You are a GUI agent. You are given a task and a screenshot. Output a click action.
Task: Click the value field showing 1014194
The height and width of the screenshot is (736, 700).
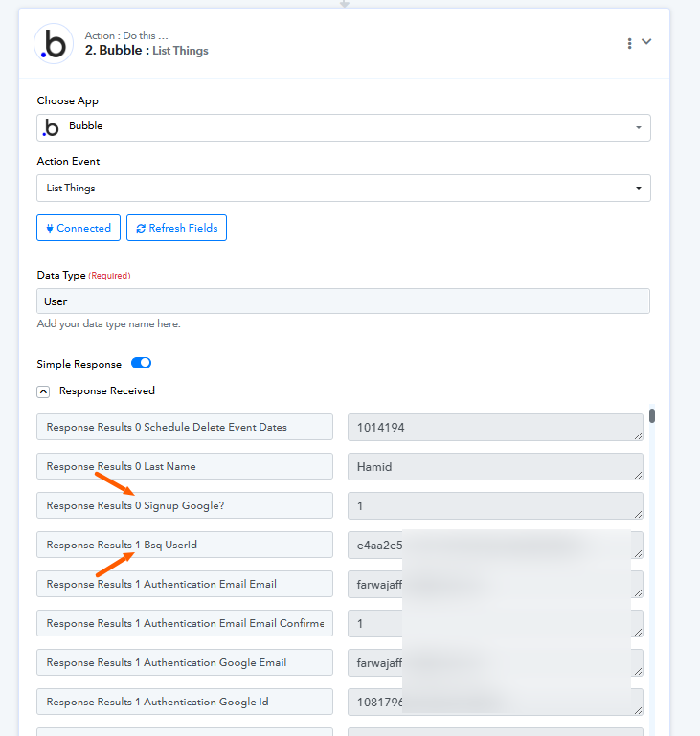(495, 428)
